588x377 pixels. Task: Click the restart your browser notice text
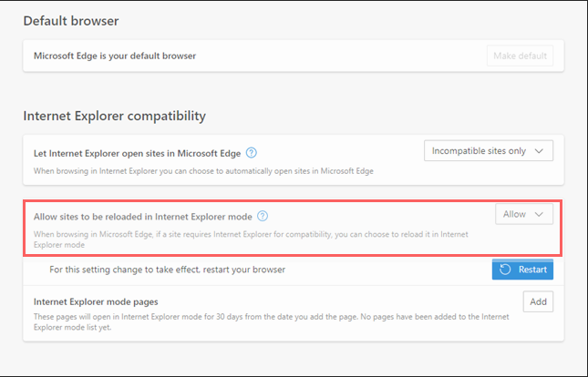[x=167, y=270]
